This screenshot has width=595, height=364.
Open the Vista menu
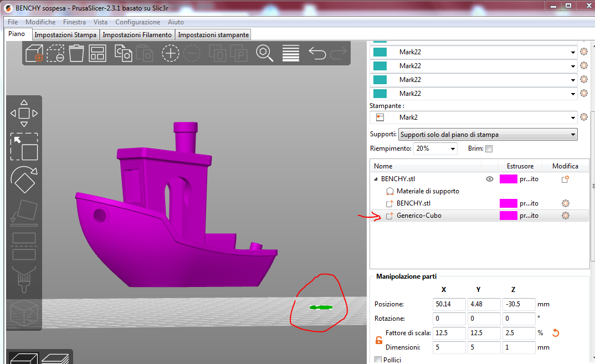click(101, 22)
